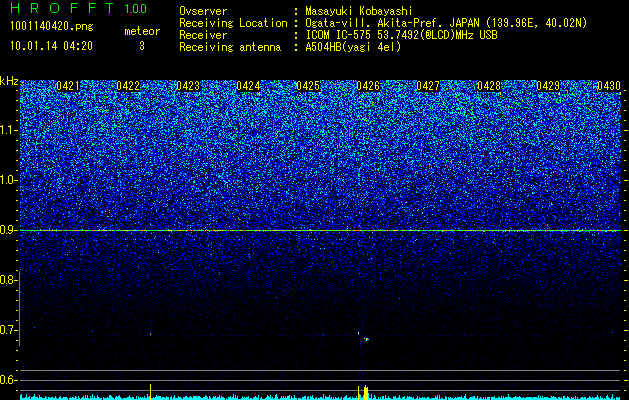Click the 0428 time marker
Image resolution: width=629 pixels, height=400 pixels.
[489, 86]
